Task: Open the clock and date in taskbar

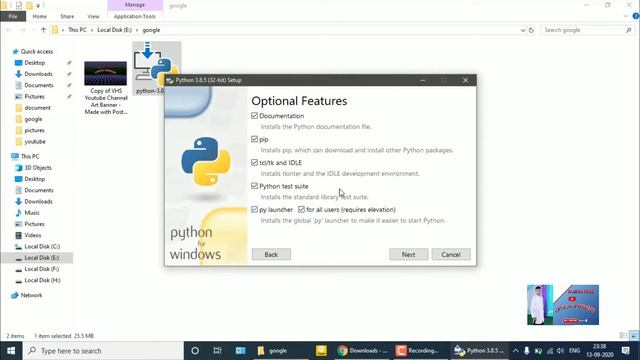Action: pyautogui.click(x=600, y=351)
